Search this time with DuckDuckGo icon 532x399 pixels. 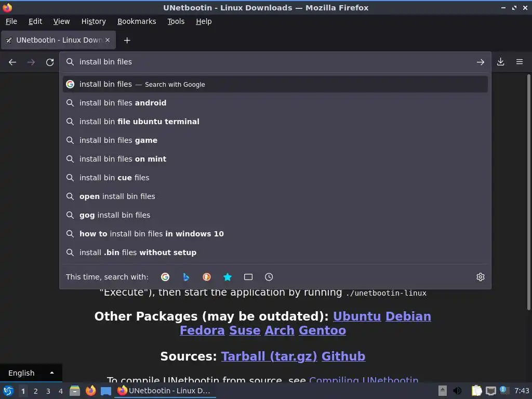pos(207,277)
